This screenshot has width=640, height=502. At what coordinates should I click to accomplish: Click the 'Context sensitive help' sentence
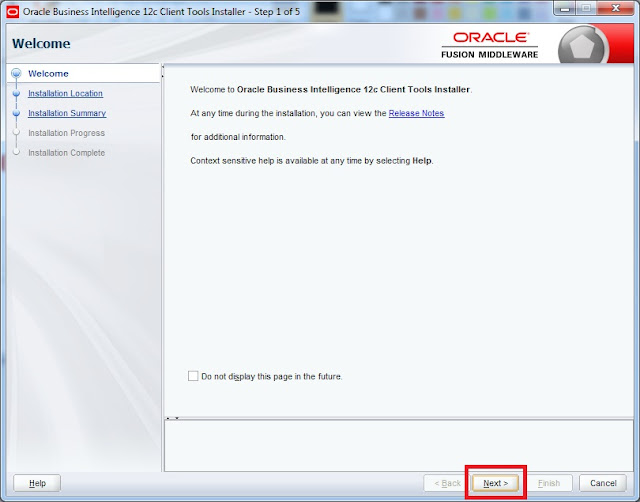(x=312, y=161)
